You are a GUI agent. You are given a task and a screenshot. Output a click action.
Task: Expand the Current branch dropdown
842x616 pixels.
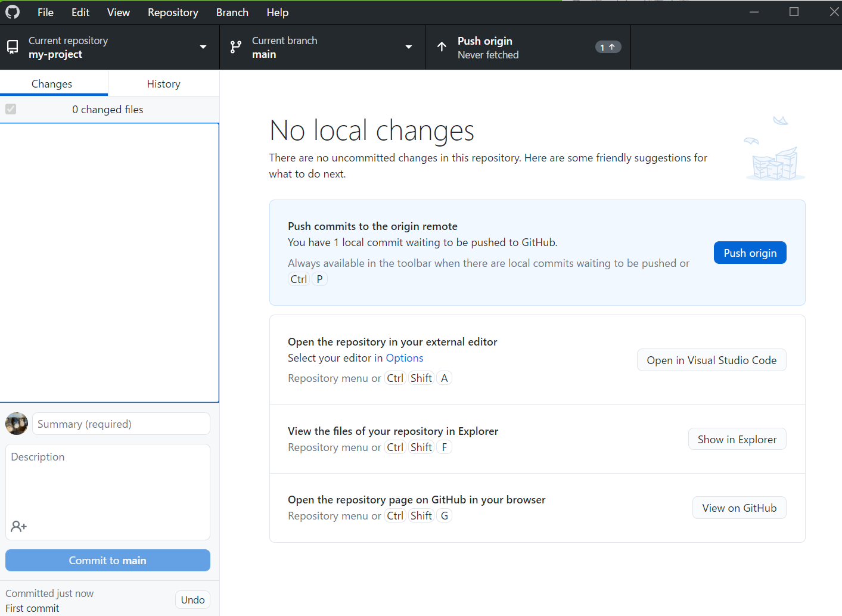409,47
